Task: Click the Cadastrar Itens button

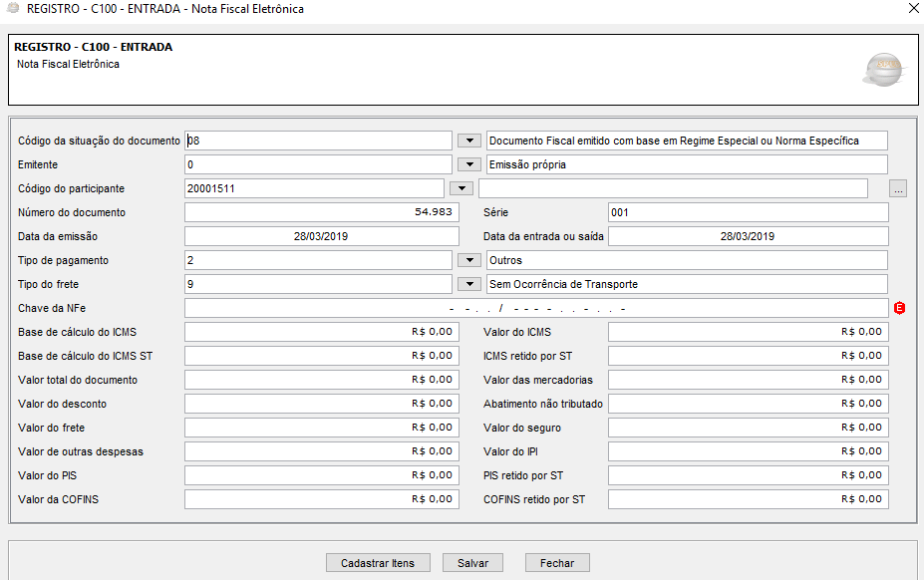Action: (378, 563)
